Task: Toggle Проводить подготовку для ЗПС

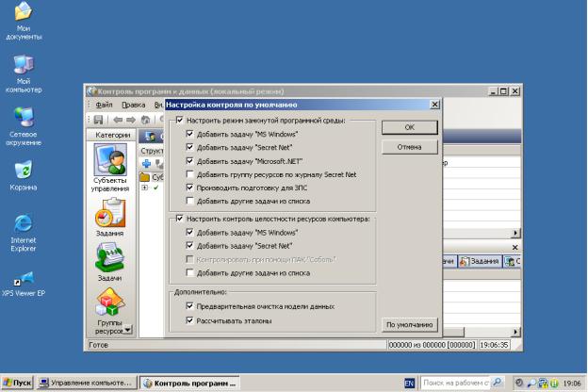Action: coord(189,188)
